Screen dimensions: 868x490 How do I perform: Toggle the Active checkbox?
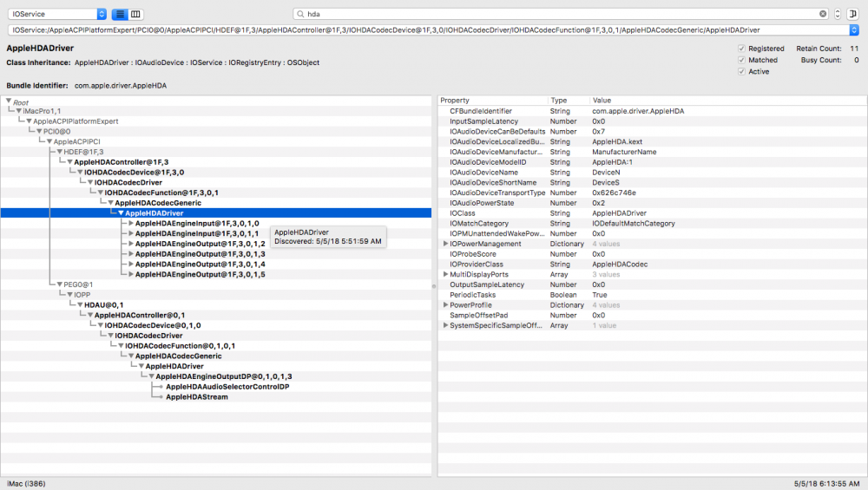[741, 71]
